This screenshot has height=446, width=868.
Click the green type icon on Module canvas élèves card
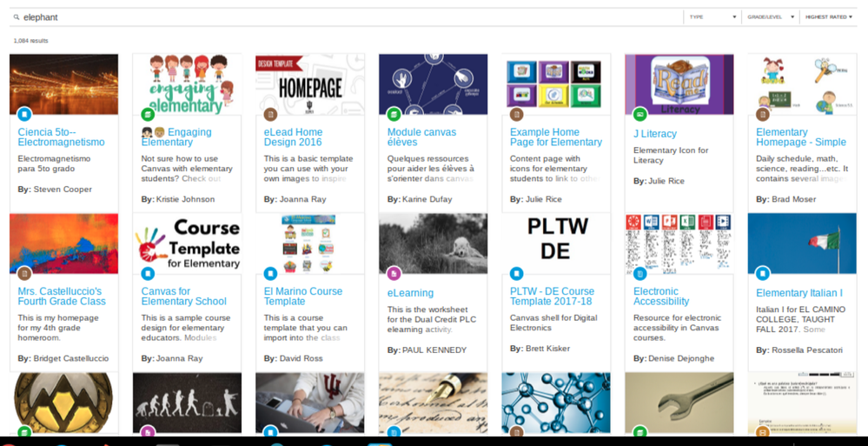[x=394, y=115]
